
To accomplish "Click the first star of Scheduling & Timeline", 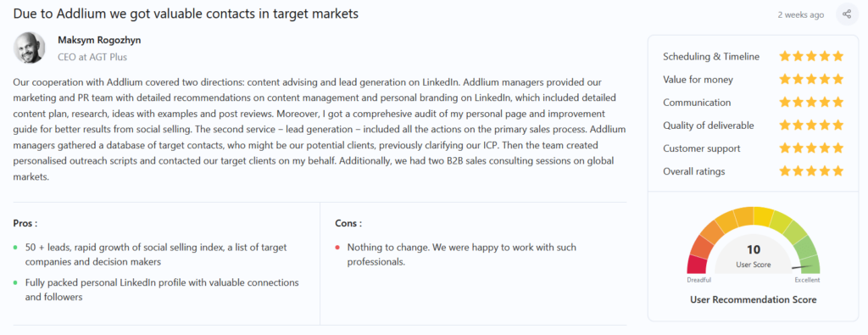I will [x=784, y=56].
